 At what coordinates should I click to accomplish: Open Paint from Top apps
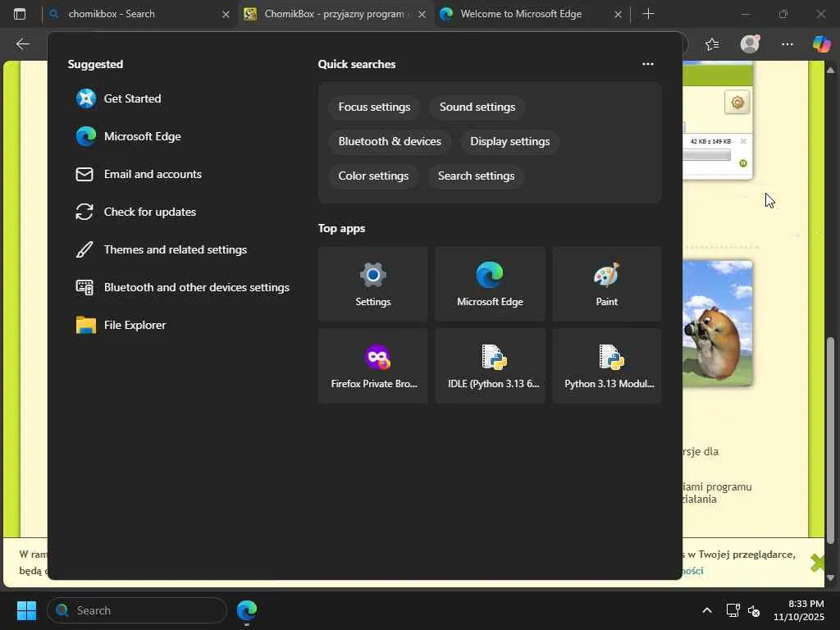click(x=606, y=284)
